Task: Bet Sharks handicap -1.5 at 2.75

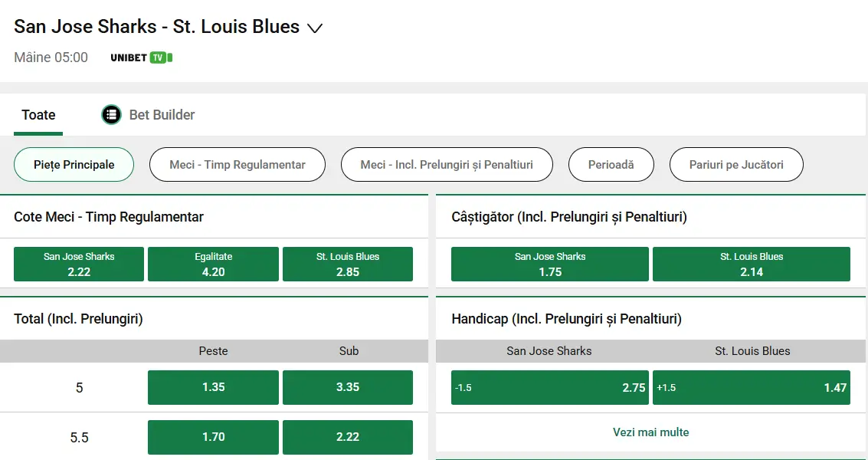Action: [x=549, y=387]
